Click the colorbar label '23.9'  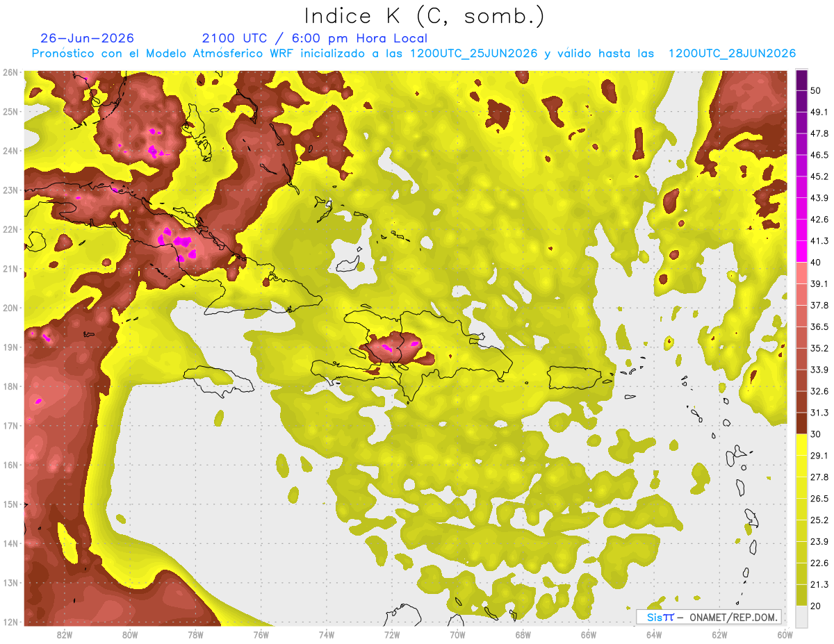coord(819,541)
